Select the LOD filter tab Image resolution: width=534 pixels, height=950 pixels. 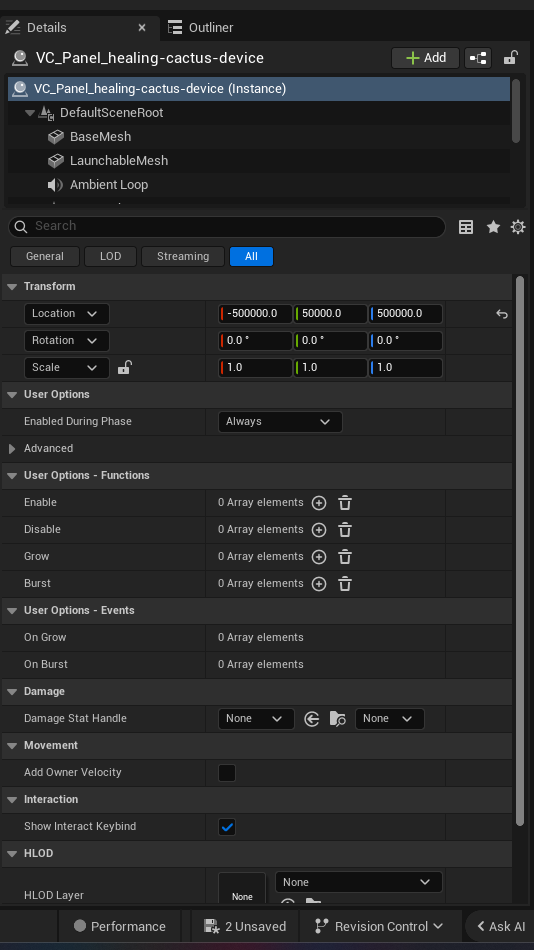[x=110, y=256]
